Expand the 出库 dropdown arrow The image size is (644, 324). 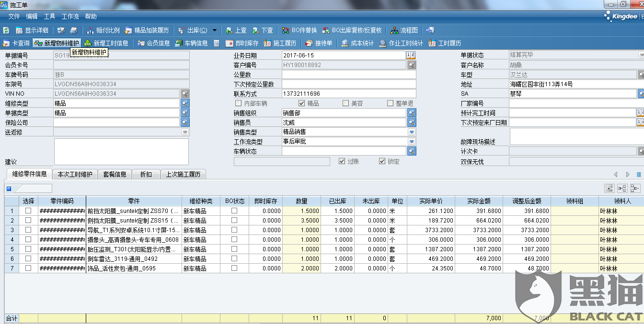(215, 30)
